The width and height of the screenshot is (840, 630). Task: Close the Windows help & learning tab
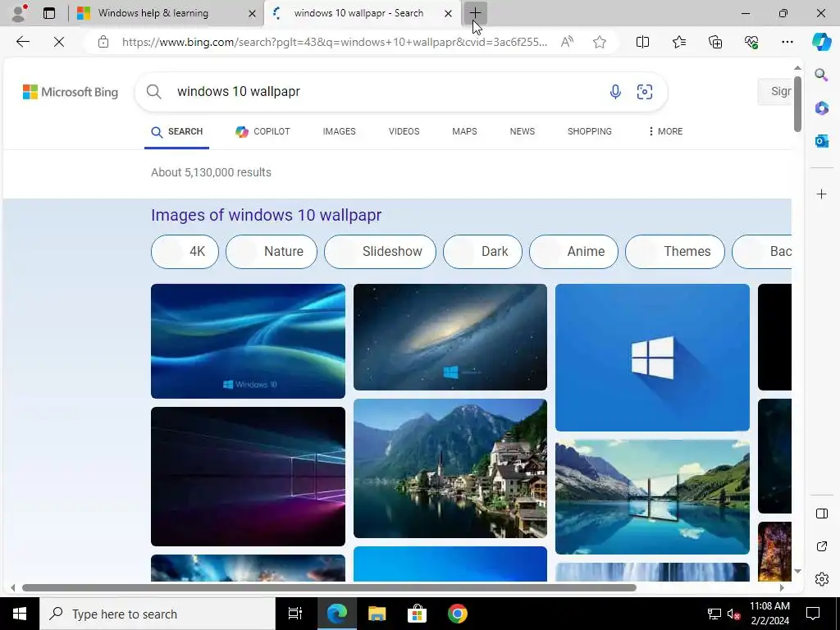click(253, 13)
